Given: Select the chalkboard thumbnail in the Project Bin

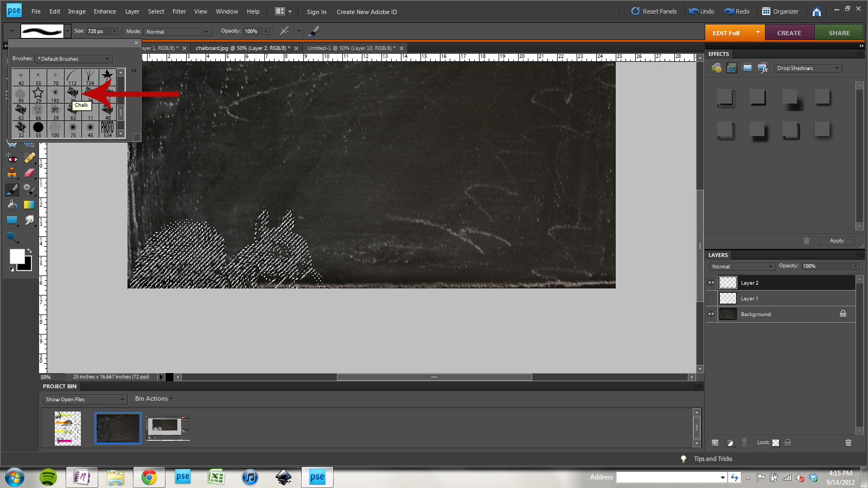Looking at the screenshot, I should point(117,428).
